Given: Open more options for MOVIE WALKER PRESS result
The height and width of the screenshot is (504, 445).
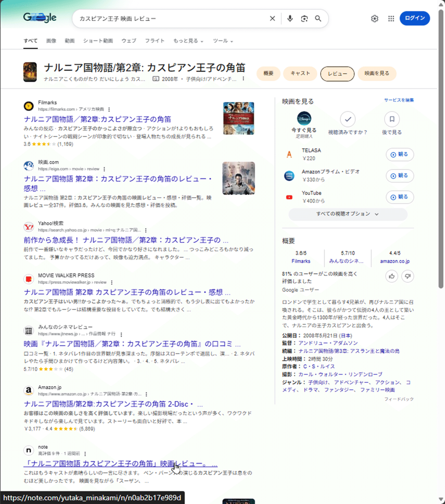Looking at the screenshot, I should pyautogui.click(x=112, y=282).
